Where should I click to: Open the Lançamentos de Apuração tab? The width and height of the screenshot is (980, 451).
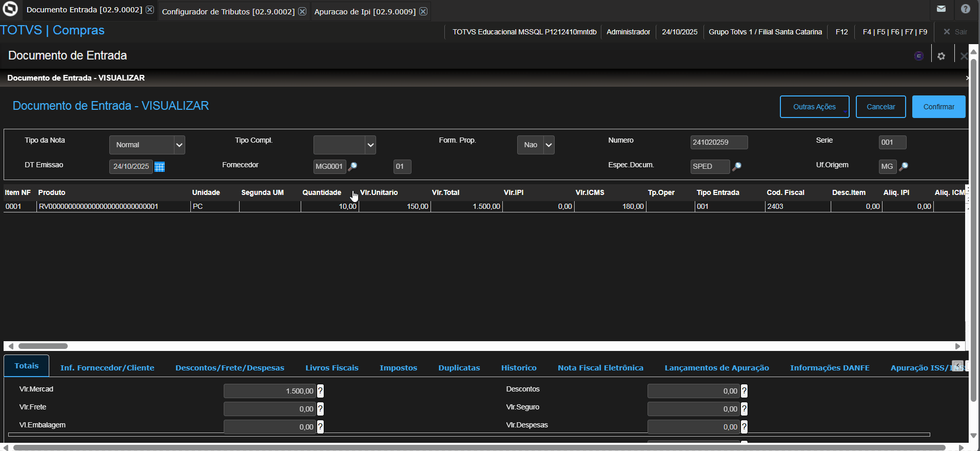point(717,368)
